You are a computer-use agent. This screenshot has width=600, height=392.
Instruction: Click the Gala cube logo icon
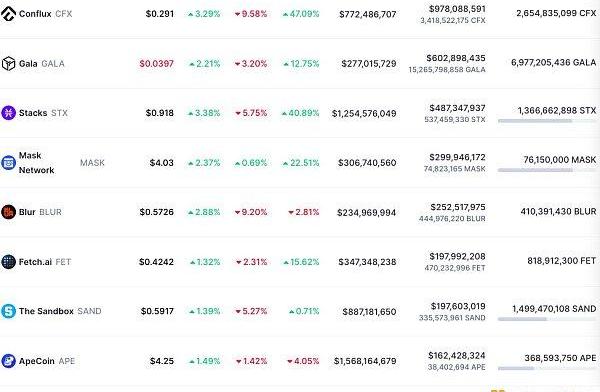click(x=8, y=64)
